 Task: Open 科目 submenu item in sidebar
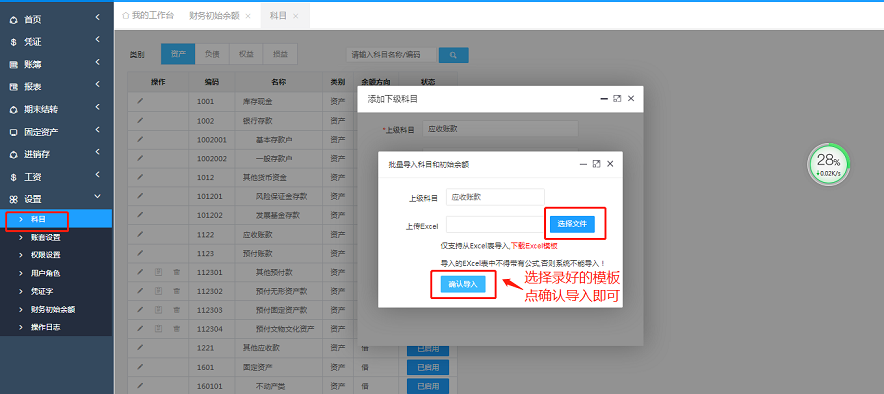56,219
